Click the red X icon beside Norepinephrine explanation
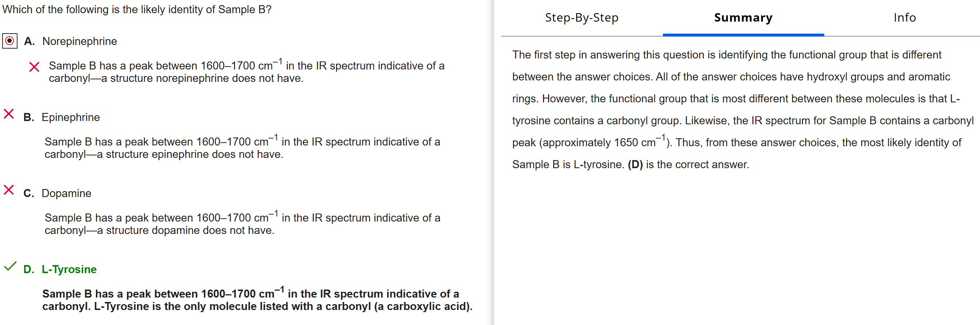This screenshot has width=980, height=325. pyautogui.click(x=34, y=67)
